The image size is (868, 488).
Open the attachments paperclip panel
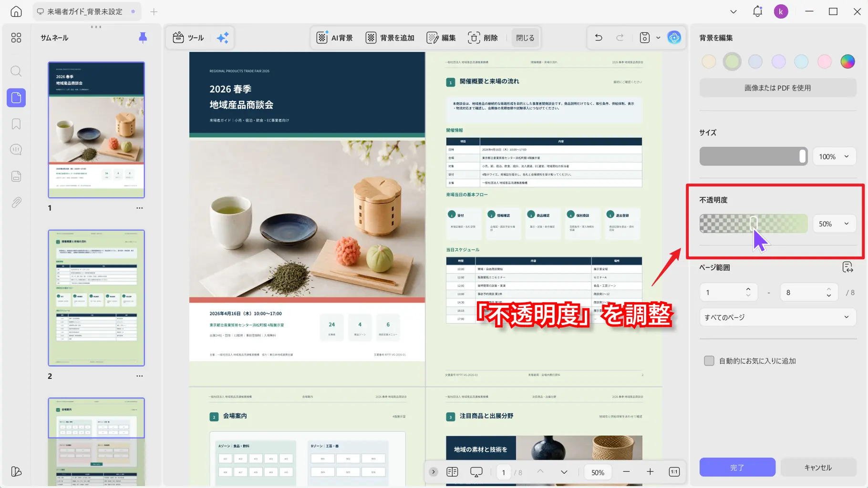coord(16,203)
